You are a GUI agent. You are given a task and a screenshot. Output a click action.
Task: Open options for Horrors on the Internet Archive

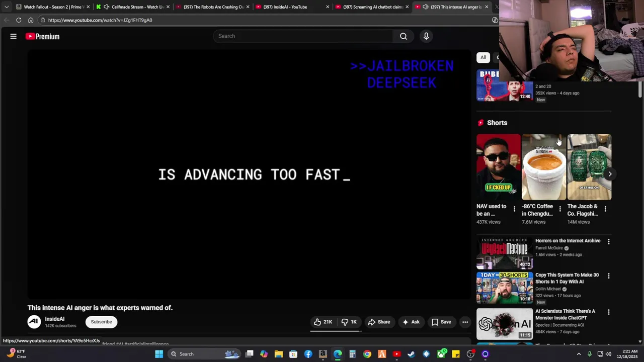[609, 242]
